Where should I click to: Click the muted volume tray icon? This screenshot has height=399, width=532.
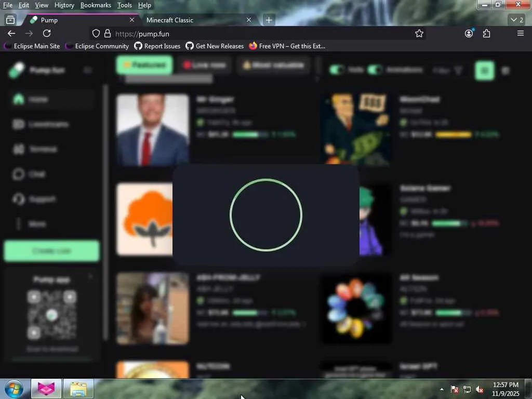[x=480, y=389]
